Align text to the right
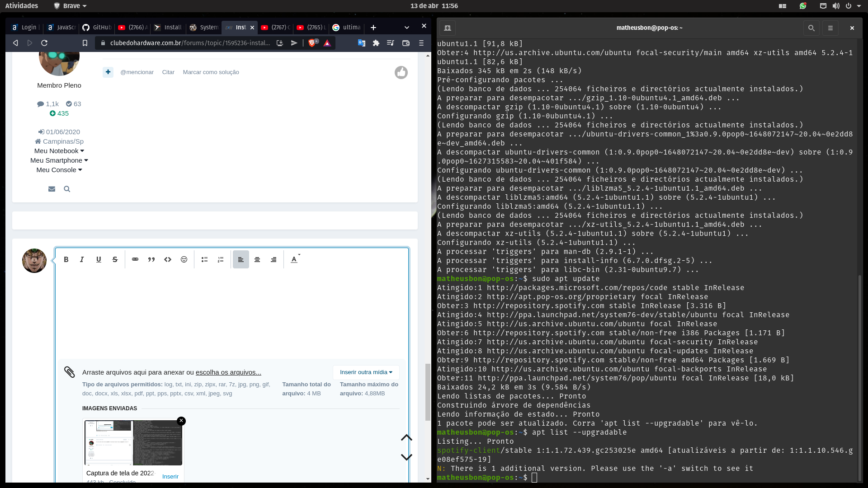The image size is (868, 488). [x=274, y=259]
